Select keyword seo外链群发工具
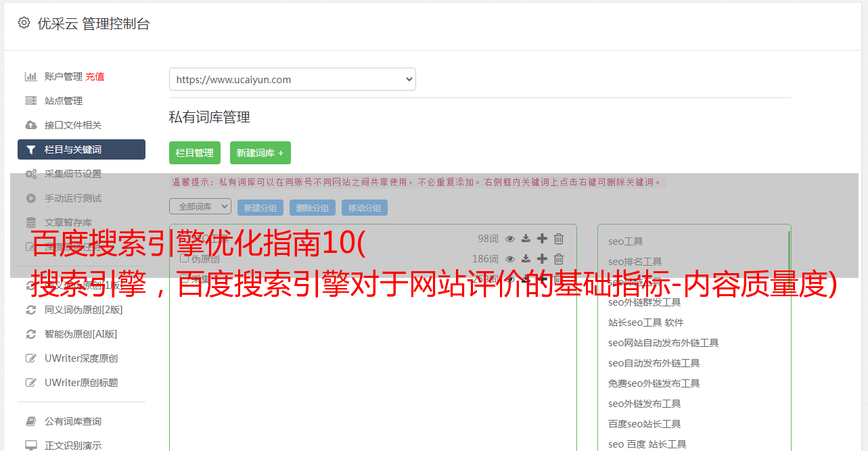This screenshot has height=451, width=868. (x=645, y=302)
